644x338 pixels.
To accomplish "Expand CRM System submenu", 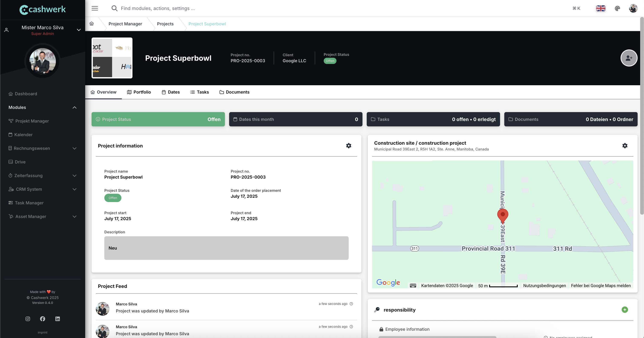I will pos(75,189).
